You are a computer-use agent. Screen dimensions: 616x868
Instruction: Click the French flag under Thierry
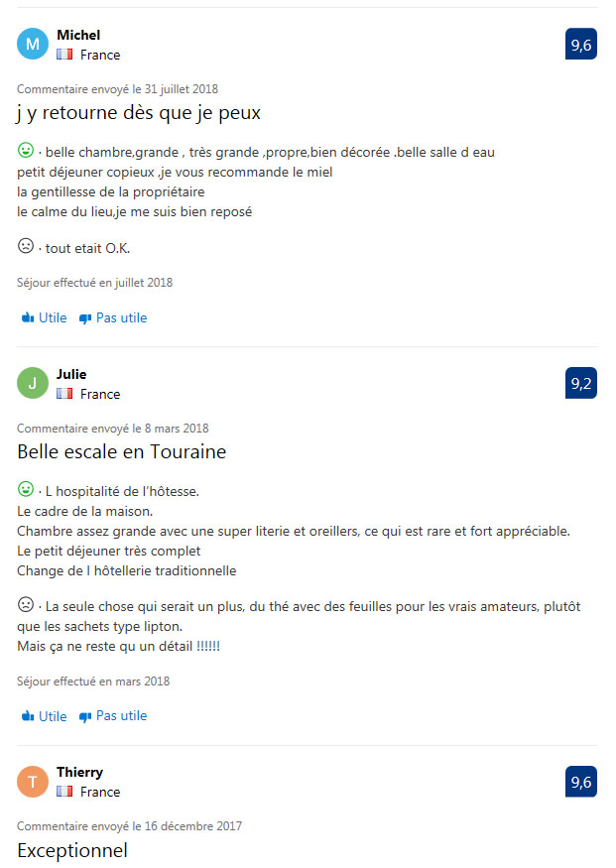coord(65,792)
